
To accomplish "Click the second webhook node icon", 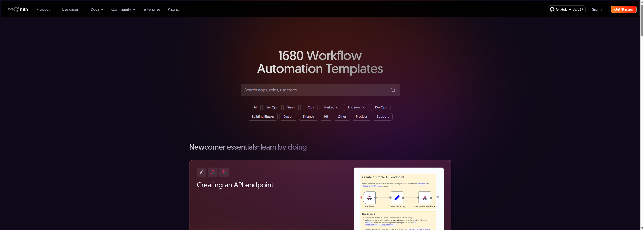I will click(x=224, y=172).
